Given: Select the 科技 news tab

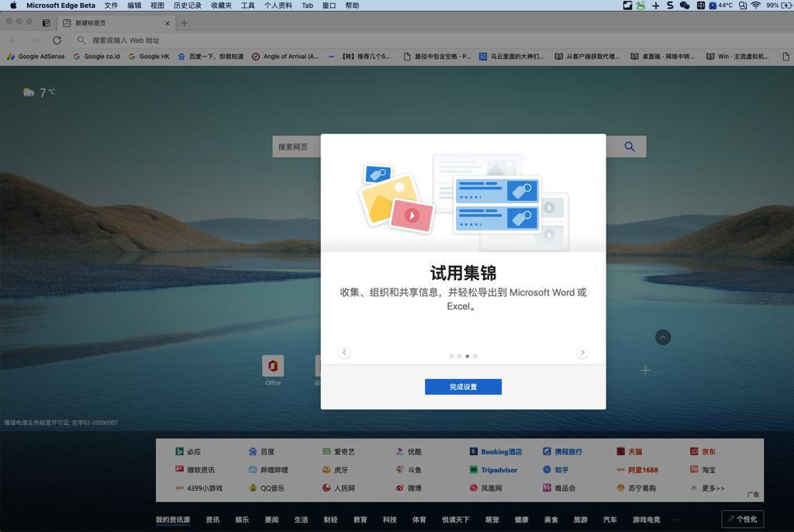Looking at the screenshot, I should coord(389,520).
